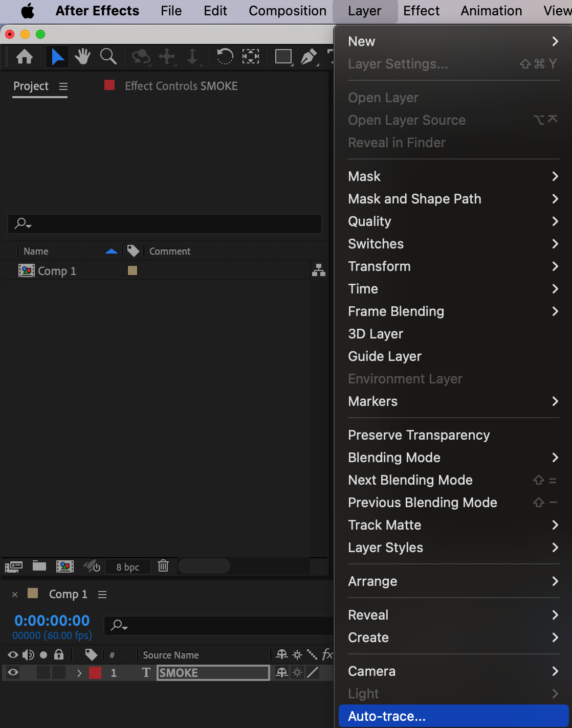Open the Track Matte submenu
572x728 pixels.
click(x=453, y=525)
